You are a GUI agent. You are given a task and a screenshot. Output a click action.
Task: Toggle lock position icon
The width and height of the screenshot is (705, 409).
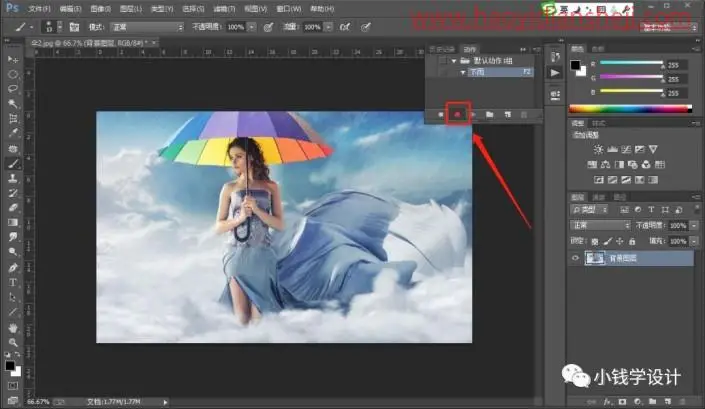click(620, 241)
